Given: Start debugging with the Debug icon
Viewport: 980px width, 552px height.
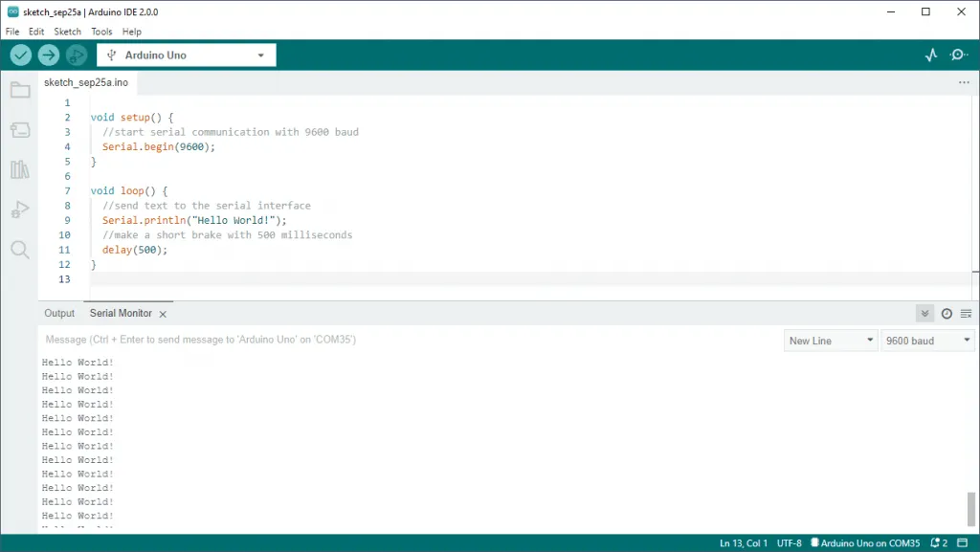Looking at the screenshot, I should pyautogui.click(x=76, y=55).
